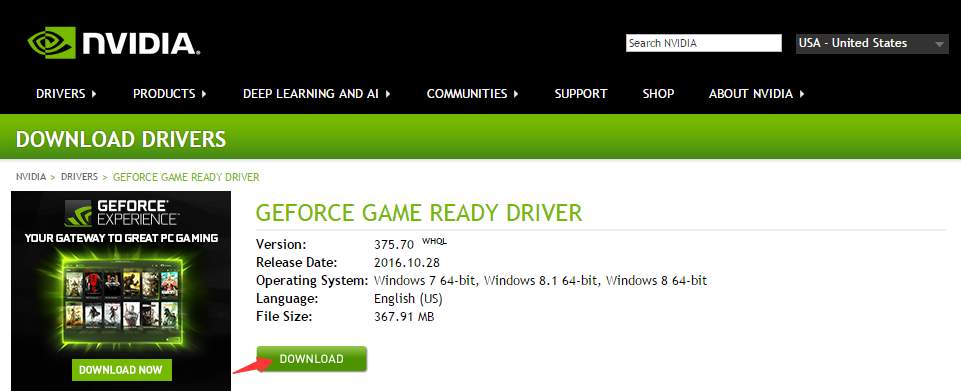The width and height of the screenshot is (961, 391).
Task: Open the COMMUNITIES menu
Action: 473,94
